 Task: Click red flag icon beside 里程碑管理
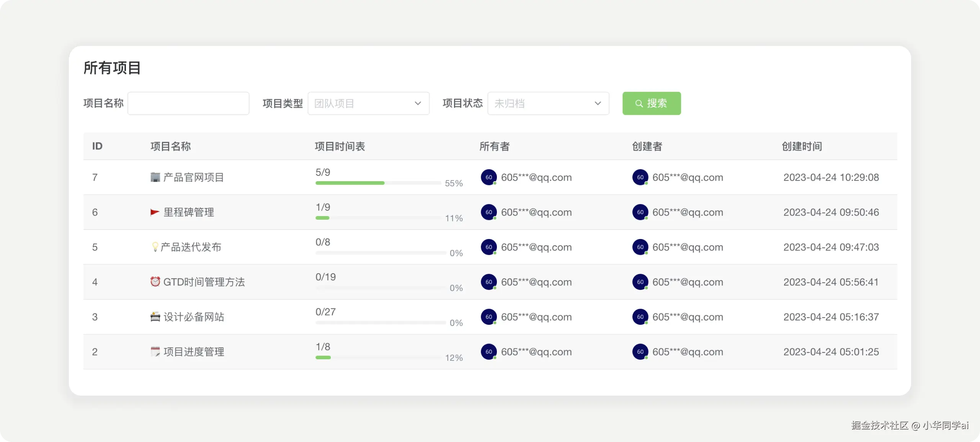click(x=155, y=212)
